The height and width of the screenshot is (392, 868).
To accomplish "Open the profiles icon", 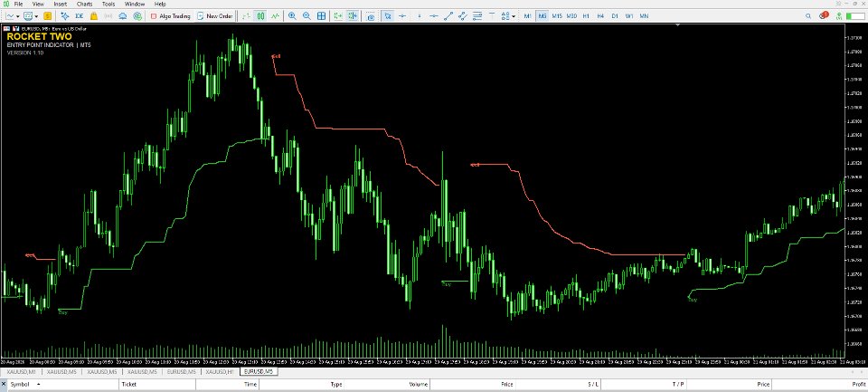I will pos(28,16).
